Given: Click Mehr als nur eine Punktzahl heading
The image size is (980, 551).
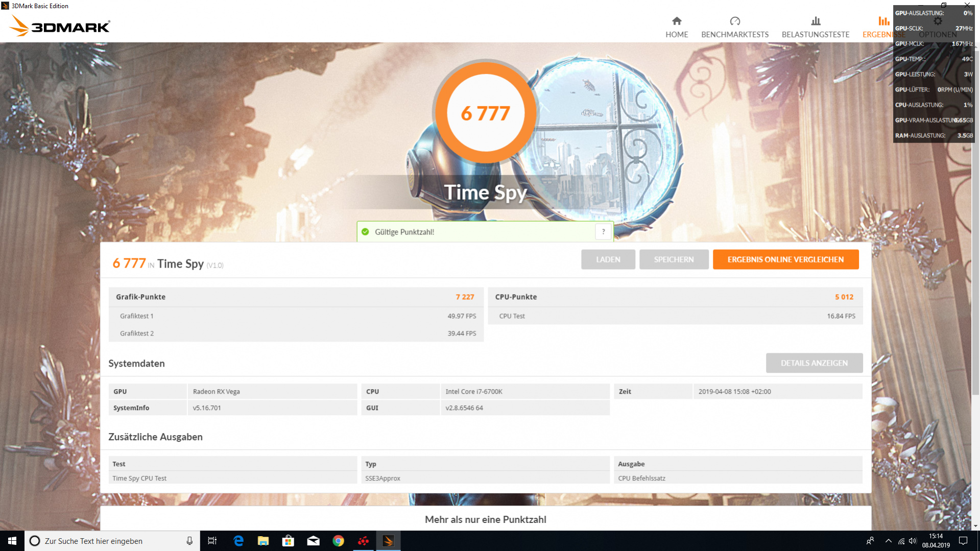Looking at the screenshot, I should point(485,519).
